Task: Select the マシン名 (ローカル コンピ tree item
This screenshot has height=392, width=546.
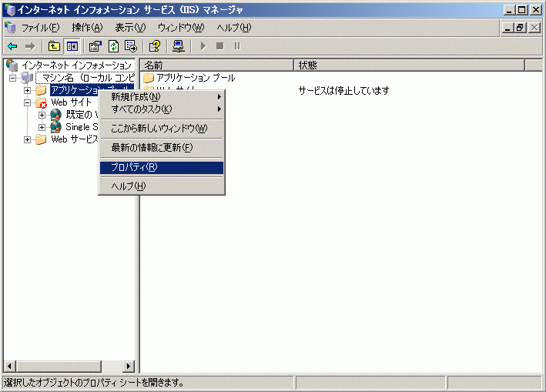Action: 85,78
